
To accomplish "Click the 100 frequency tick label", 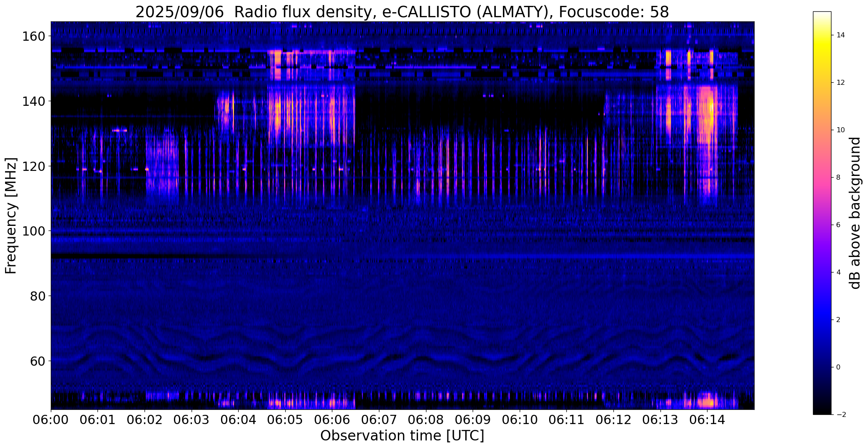I will tap(33, 231).
